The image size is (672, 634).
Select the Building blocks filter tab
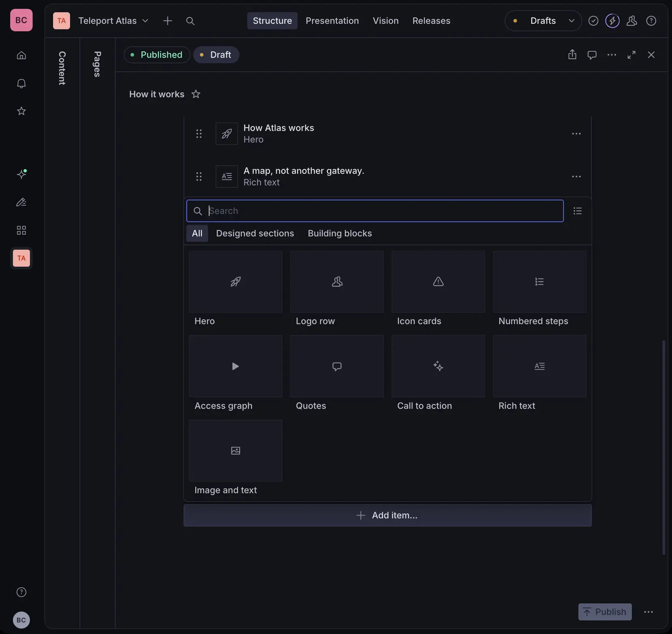click(x=340, y=233)
